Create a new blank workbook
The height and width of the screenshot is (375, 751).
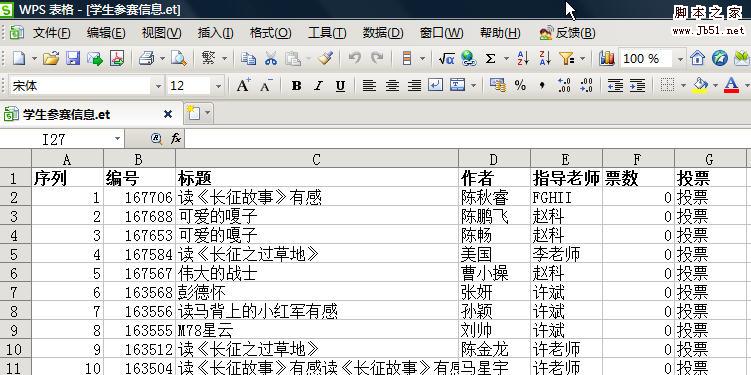click(19, 58)
